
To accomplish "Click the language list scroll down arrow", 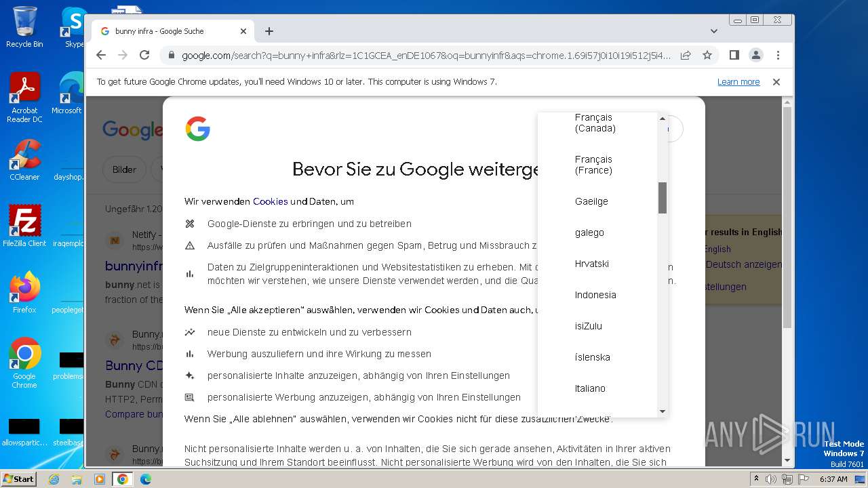I will (663, 411).
